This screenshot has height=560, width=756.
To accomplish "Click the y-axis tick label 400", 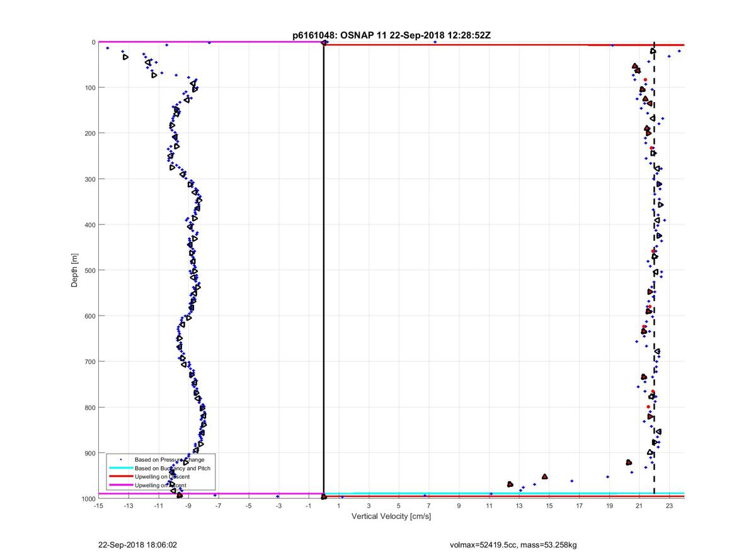I will tap(90, 225).
